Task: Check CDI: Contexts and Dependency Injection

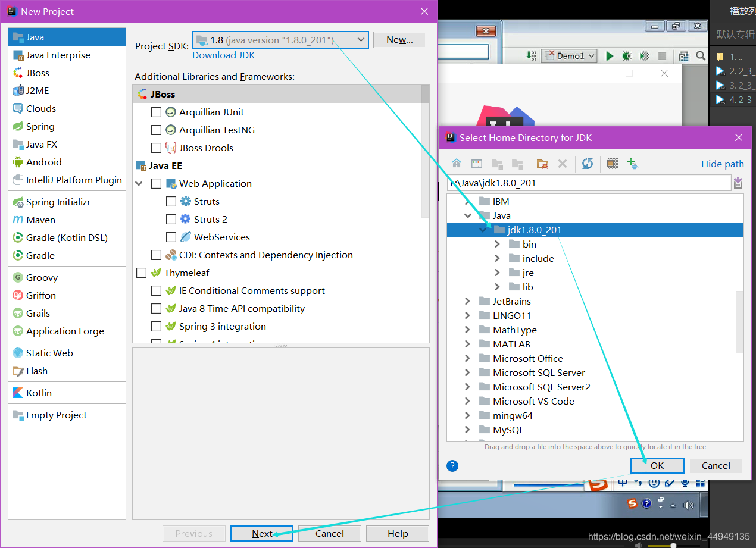Action: tap(156, 255)
